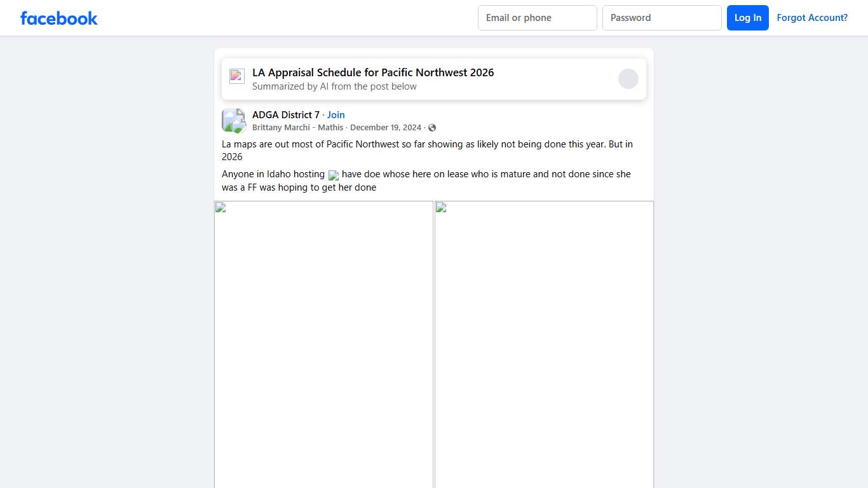Click the Facebook logo
Image resolution: width=868 pixels, height=488 pixels.
[x=59, y=18]
